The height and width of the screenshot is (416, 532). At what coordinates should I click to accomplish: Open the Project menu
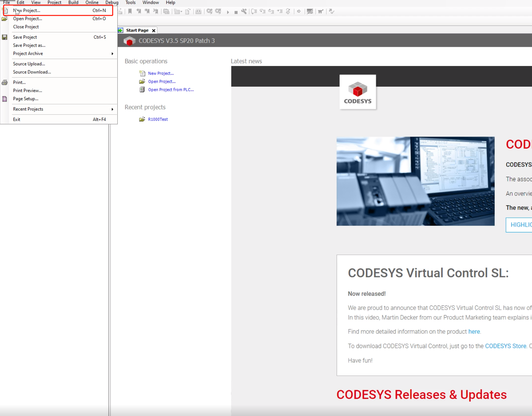(54, 2)
